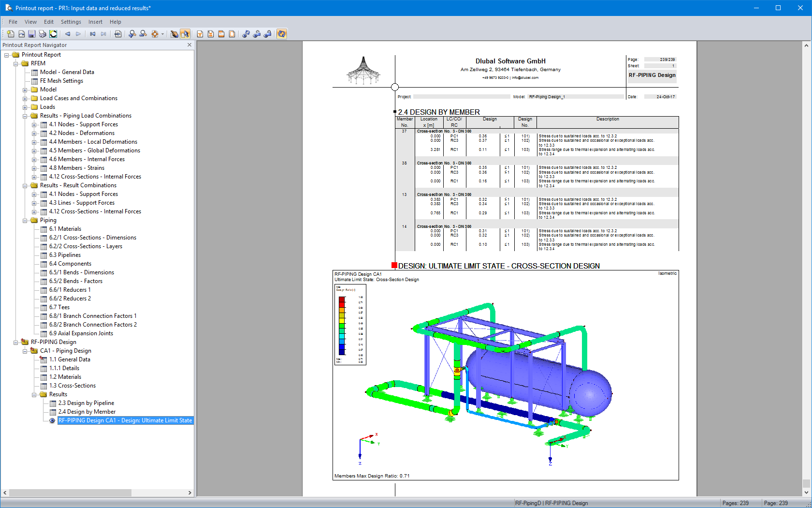This screenshot has width=812, height=508.
Task: Select 2.4 Design by Member item
Action: [87, 412]
